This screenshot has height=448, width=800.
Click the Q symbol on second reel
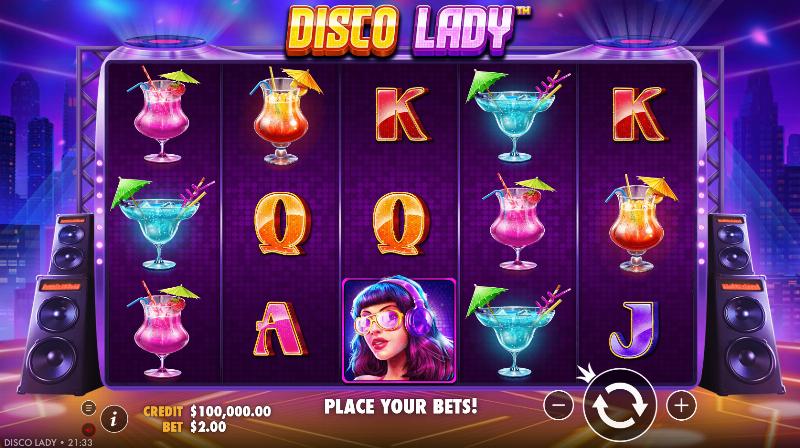[x=282, y=222]
